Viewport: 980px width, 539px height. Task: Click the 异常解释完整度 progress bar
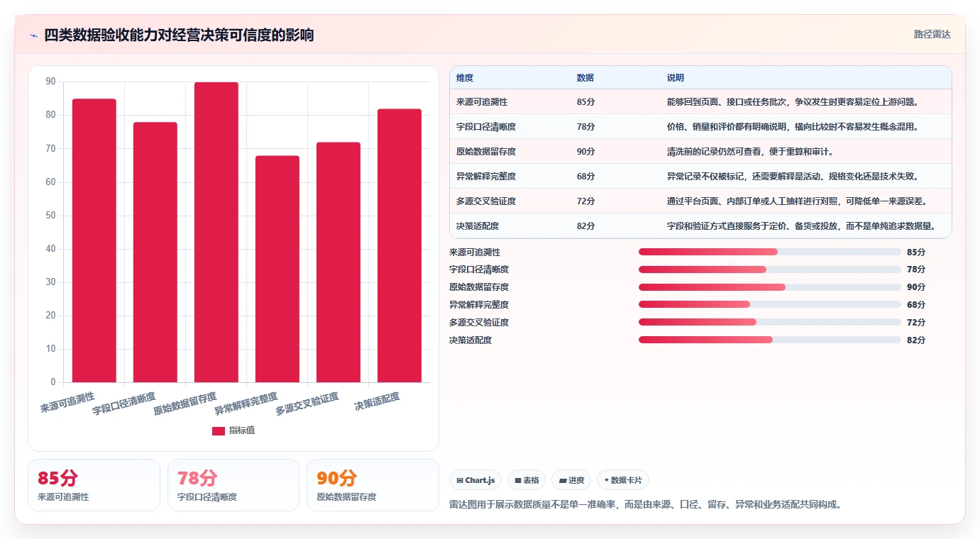click(770, 304)
